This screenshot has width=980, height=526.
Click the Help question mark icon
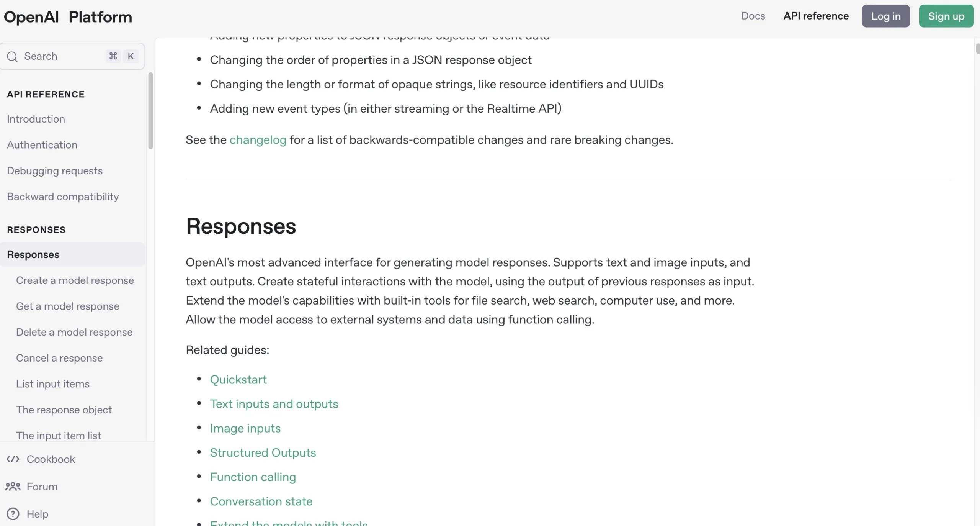[x=13, y=514]
